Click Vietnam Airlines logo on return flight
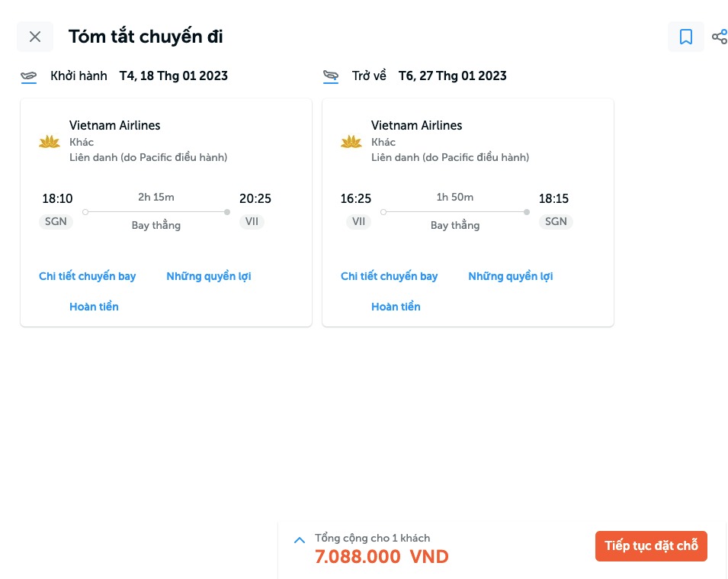This screenshot has height=579, width=728. coord(351,141)
